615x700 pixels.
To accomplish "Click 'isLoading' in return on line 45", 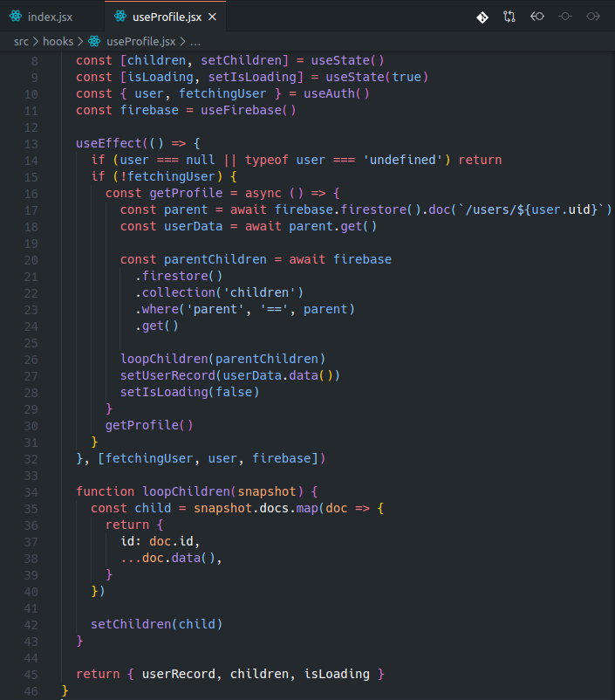I will 337,674.
